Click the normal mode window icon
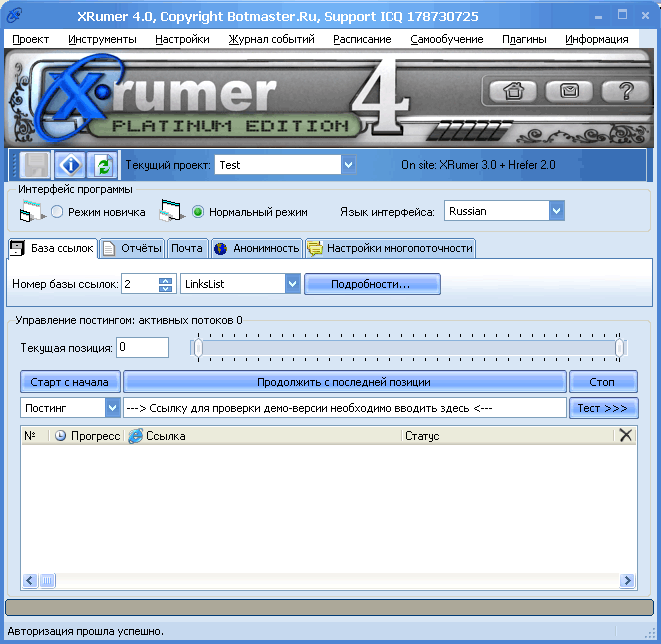This screenshot has height=644, width=661. 172,211
